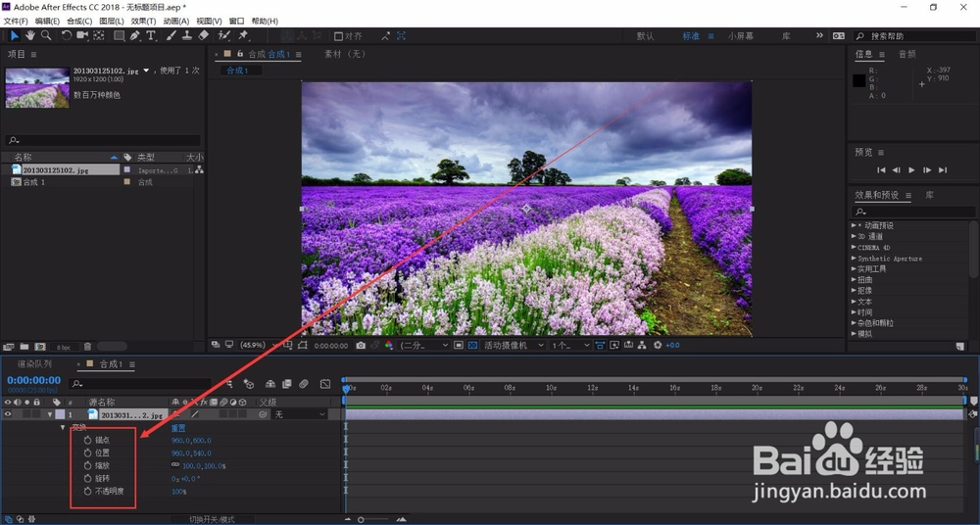Click the layer 1 label color swatch

60,414
